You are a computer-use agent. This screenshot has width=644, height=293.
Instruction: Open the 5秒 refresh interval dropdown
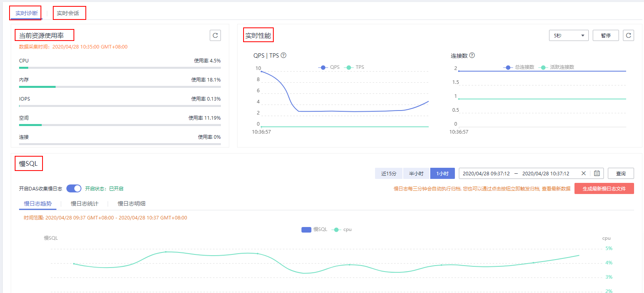pos(569,35)
